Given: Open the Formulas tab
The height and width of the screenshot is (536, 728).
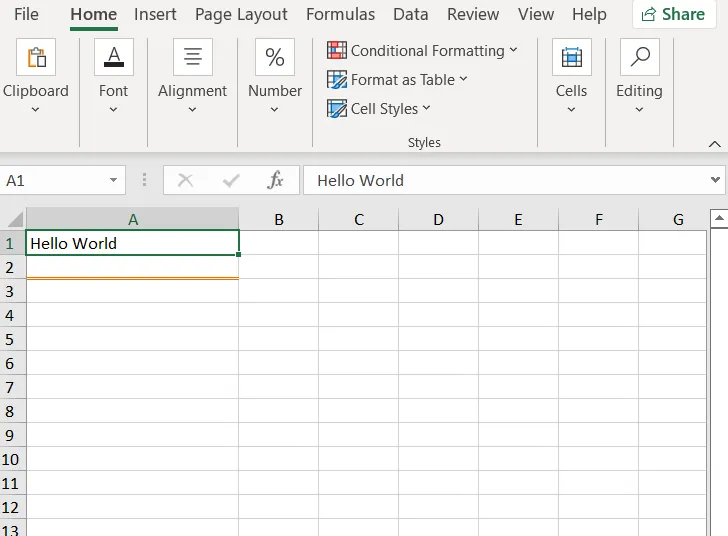Looking at the screenshot, I should point(340,14).
